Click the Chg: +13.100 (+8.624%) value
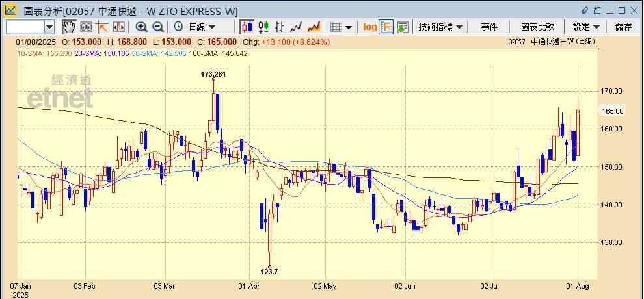This screenshot has height=299, width=644. point(286,42)
